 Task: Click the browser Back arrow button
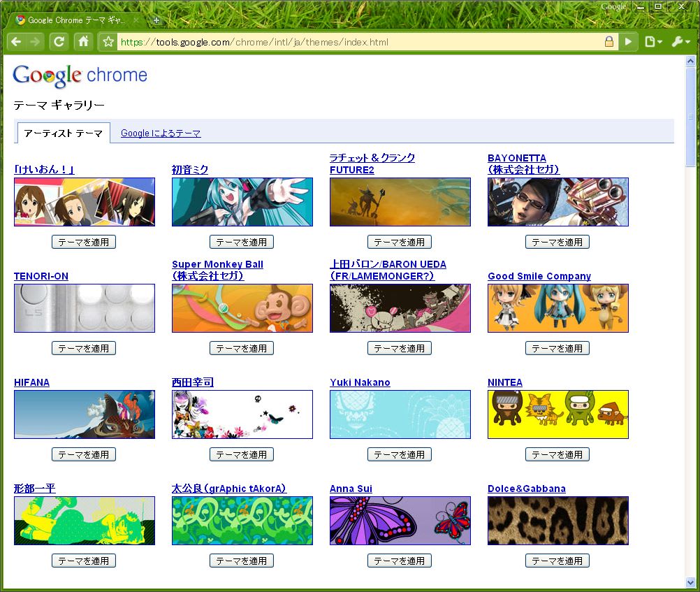pos(16,42)
